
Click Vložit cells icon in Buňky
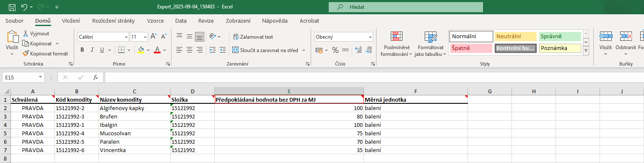605,37
